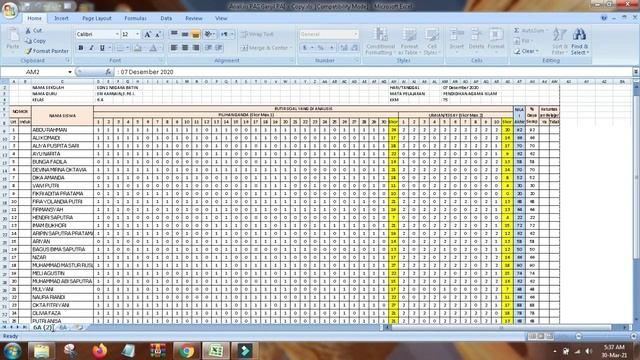Viewport: 640px width, 360px height.
Task: Toggle Align Text Left
Action: point(174,48)
